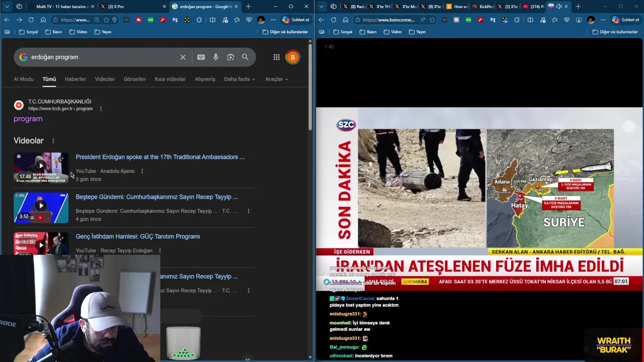Open the tccb.gov.tr program result link
644x362 pixels.
pyautogui.click(x=28, y=119)
